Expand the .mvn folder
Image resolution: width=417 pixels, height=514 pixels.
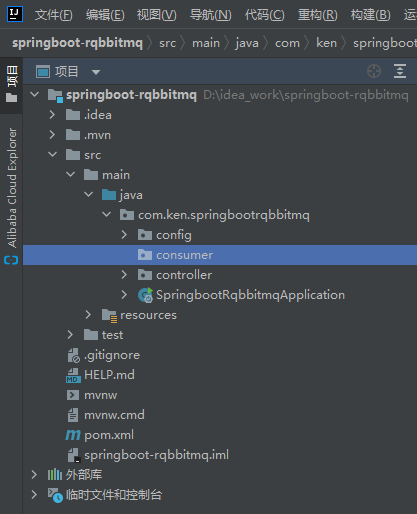click(52, 135)
